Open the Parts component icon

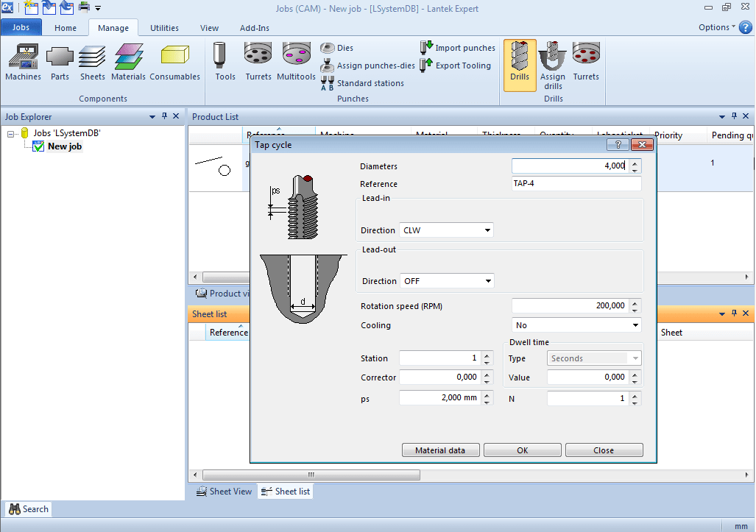(x=60, y=62)
